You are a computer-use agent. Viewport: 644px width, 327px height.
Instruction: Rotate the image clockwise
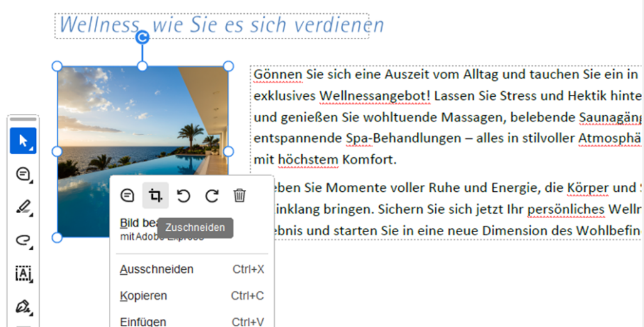pyautogui.click(x=211, y=196)
